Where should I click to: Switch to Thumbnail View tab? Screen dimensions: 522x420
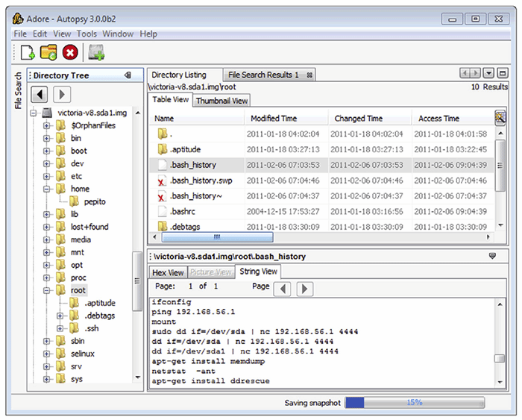tap(221, 101)
